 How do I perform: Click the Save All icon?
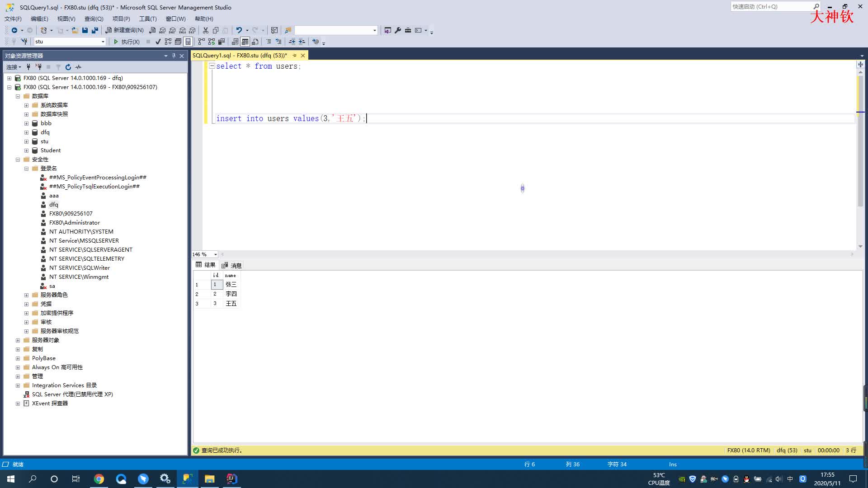point(95,30)
